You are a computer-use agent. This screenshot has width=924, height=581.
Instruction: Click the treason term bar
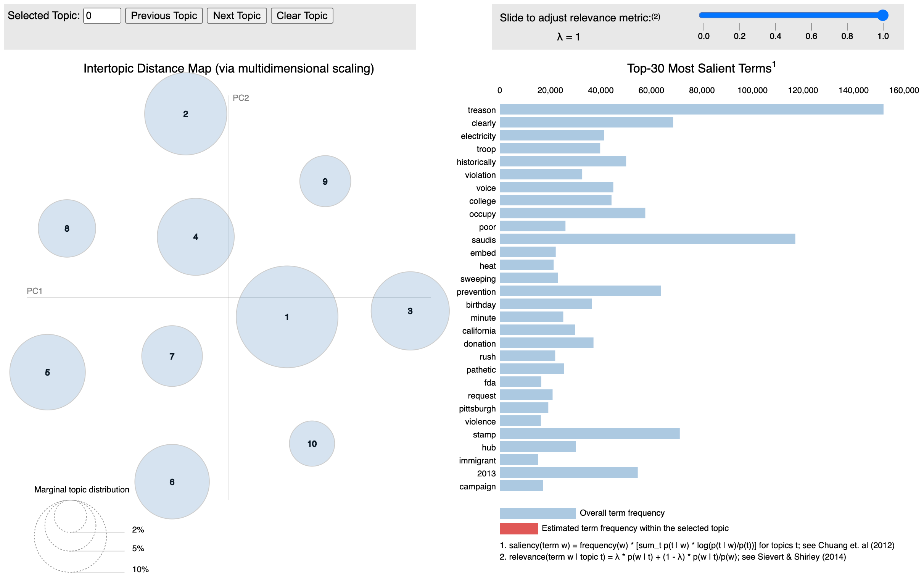pos(691,110)
